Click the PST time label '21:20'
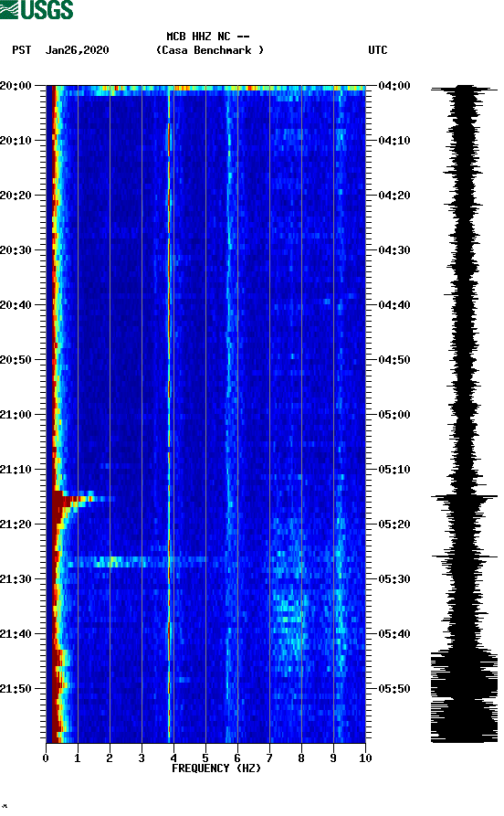504x816 pixels. pos(16,525)
